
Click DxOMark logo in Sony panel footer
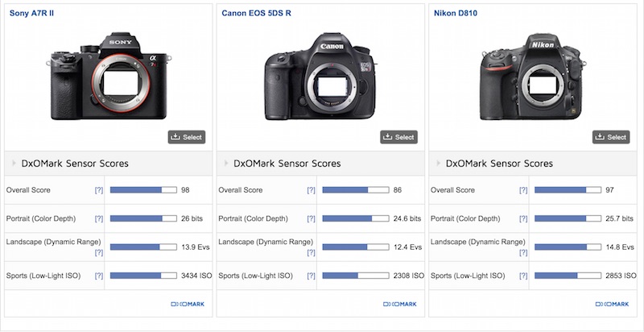188,304
